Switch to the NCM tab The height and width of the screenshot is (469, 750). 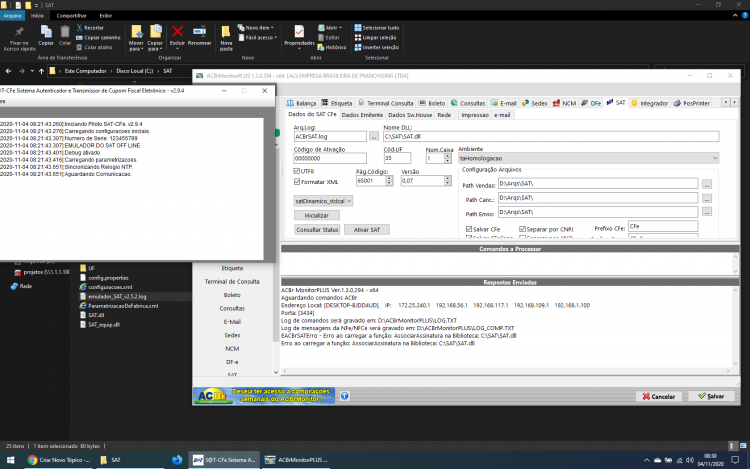pos(564,103)
